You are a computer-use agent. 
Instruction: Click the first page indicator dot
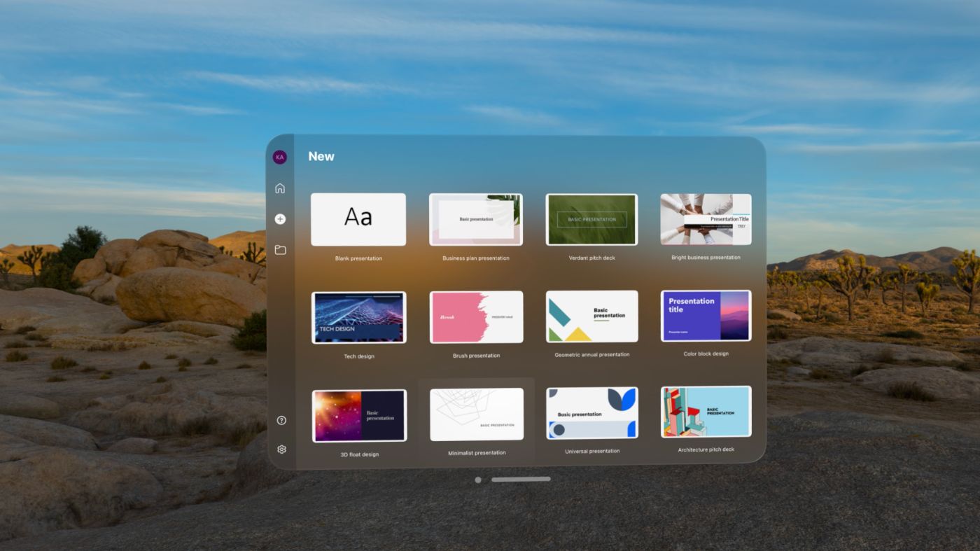click(x=478, y=480)
